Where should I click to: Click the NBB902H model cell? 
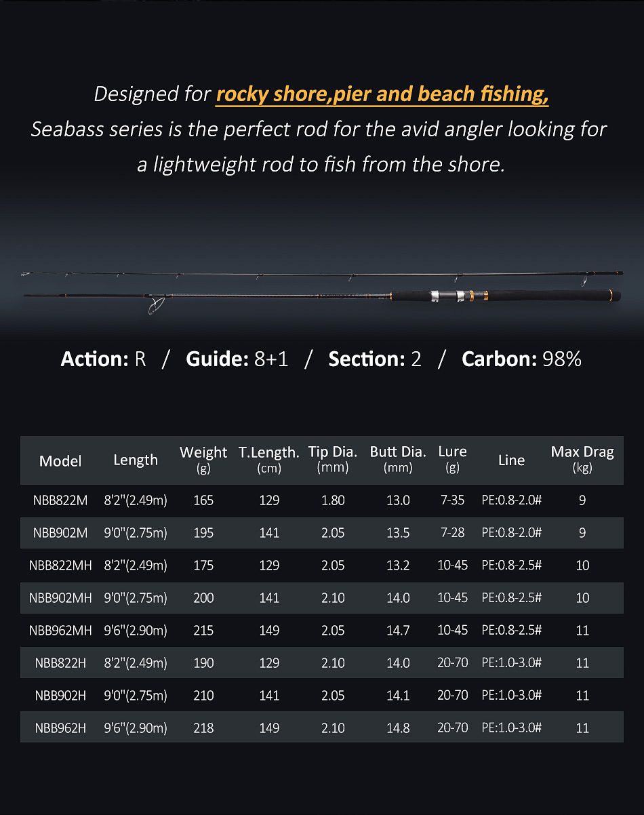(x=60, y=696)
